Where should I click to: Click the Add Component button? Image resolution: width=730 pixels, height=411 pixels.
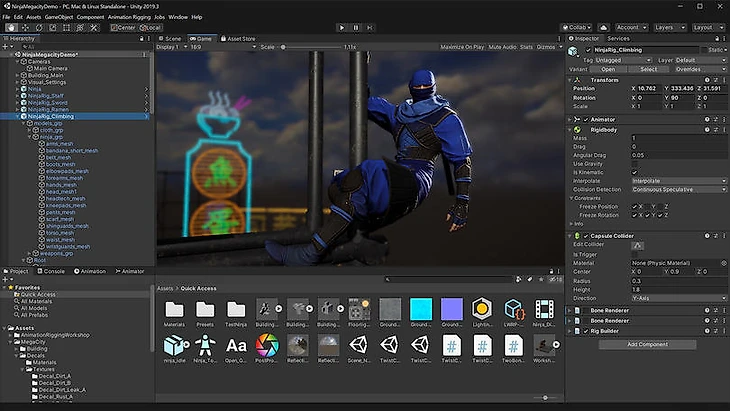pos(647,344)
